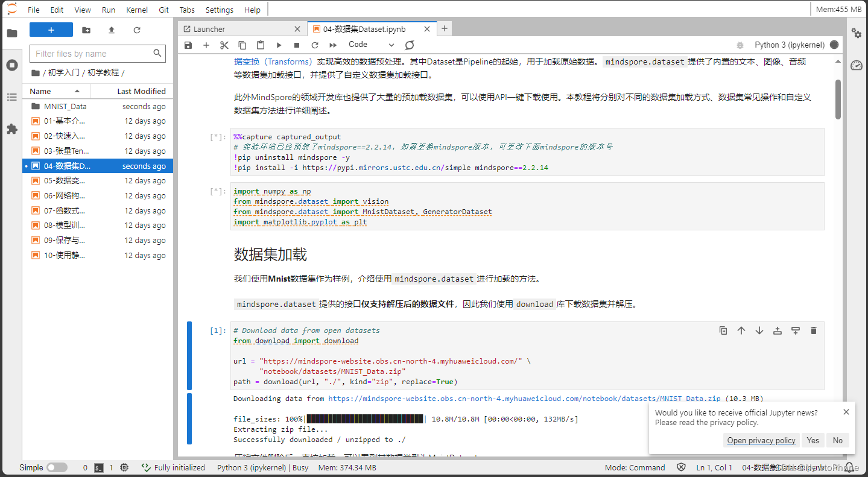Delete the active cell with trash icon
This screenshot has width=868, height=477.
[x=814, y=330]
